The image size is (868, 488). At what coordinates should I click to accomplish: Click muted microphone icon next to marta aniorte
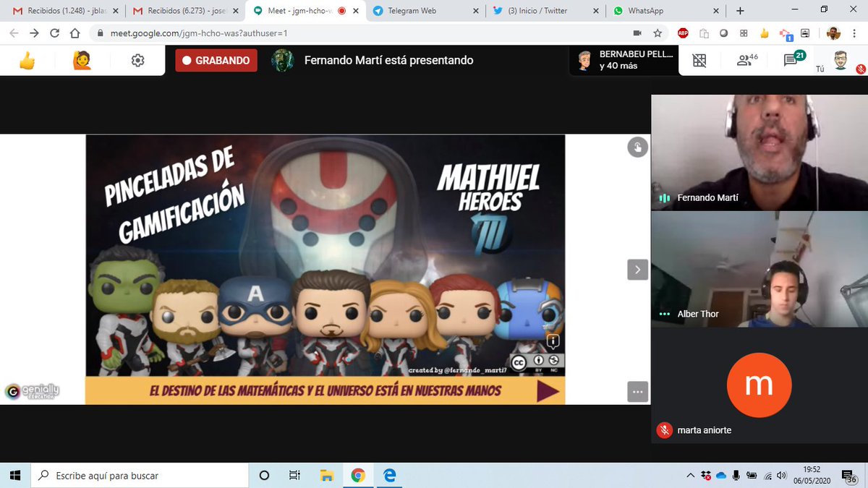click(x=665, y=430)
